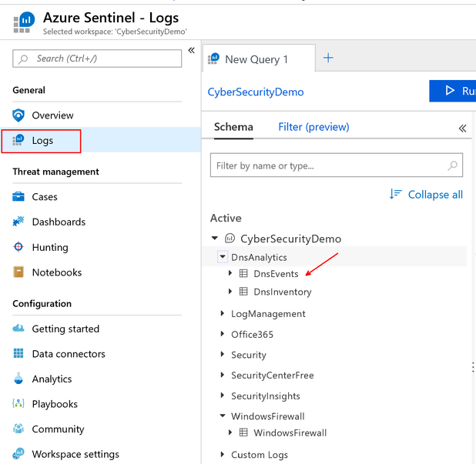The height and width of the screenshot is (464, 476).
Task: Click the Notebooks icon
Action: tap(18, 272)
